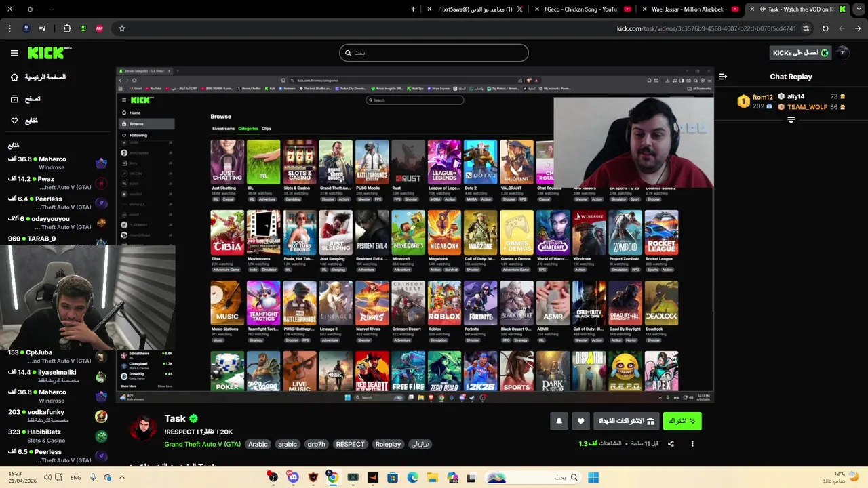The image size is (868, 488).
Task: Open Chrome's three-dot menu
Action: coord(9,28)
